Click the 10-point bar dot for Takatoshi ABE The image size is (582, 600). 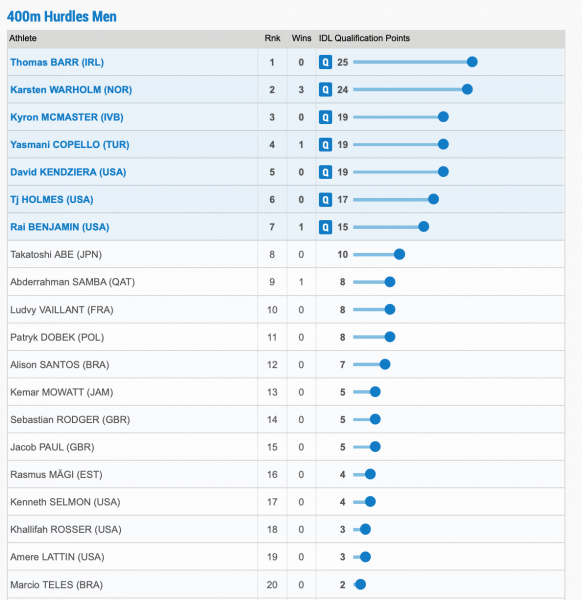click(399, 254)
